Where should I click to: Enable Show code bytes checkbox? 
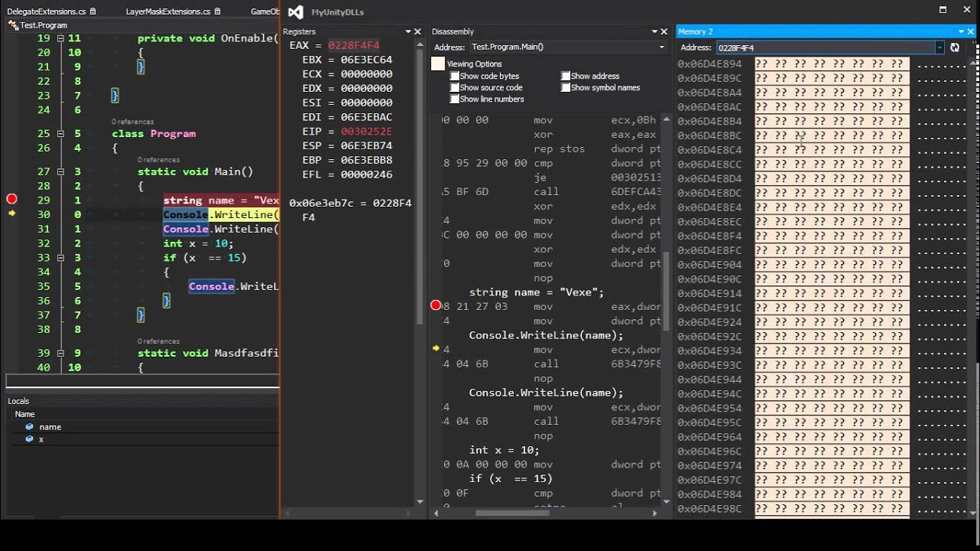click(x=454, y=76)
